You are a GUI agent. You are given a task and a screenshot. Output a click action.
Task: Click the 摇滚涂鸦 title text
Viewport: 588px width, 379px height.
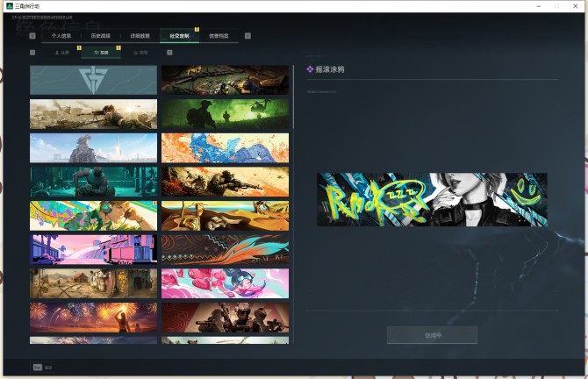pyautogui.click(x=330, y=69)
